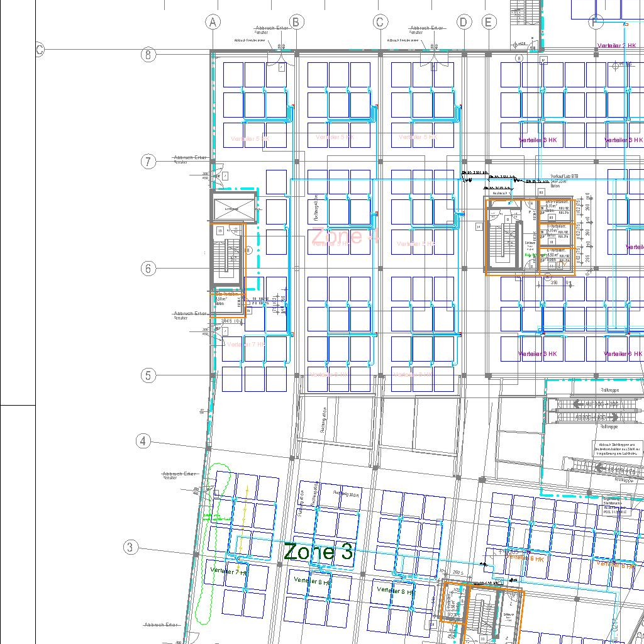Viewport: 644px width, 644px height.
Task: Select column axis marker E
Action: 489,23
